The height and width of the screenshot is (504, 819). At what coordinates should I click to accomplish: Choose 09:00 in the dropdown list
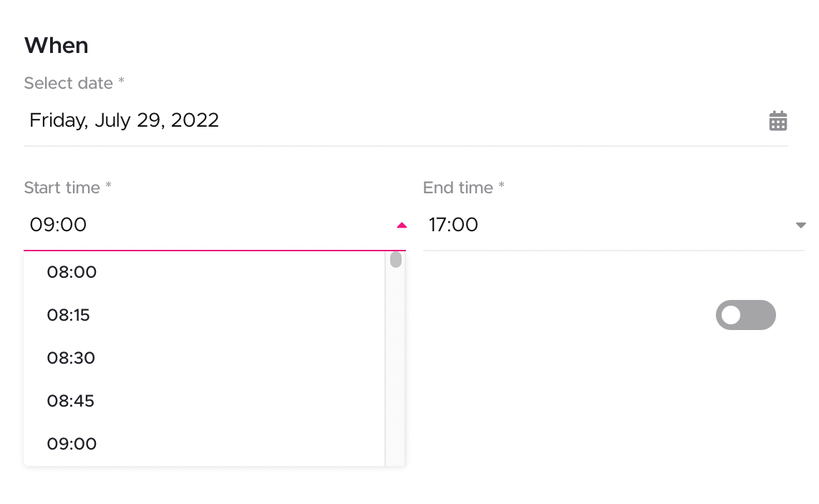point(72,444)
